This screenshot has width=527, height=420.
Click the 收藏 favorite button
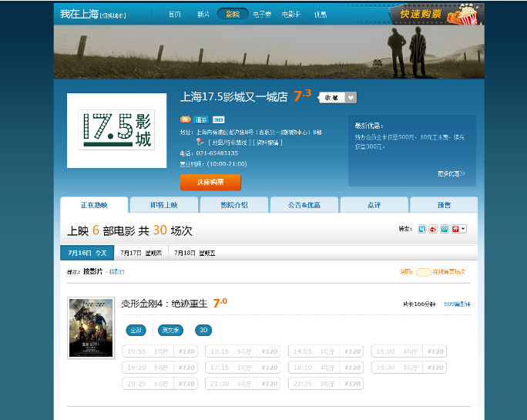pos(332,98)
